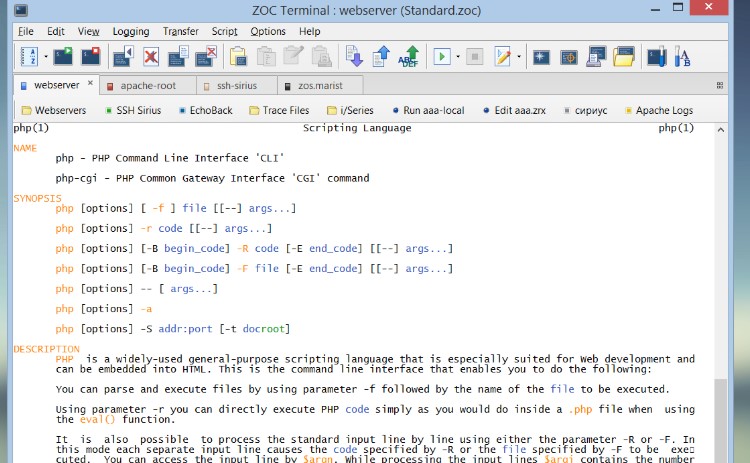Click the grayed print clipboard icon
Image resolution: width=750 pixels, height=463 pixels.
321,56
